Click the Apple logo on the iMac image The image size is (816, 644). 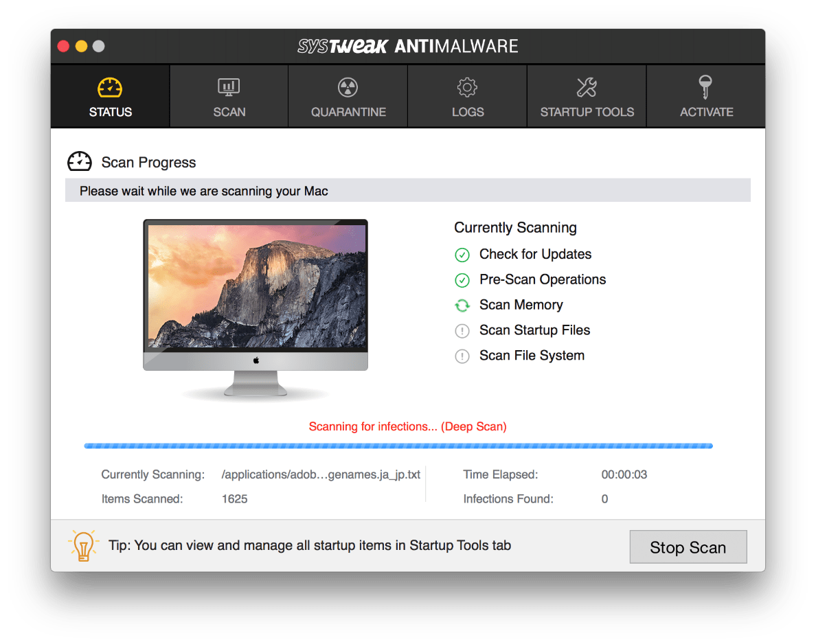coord(256,360)
